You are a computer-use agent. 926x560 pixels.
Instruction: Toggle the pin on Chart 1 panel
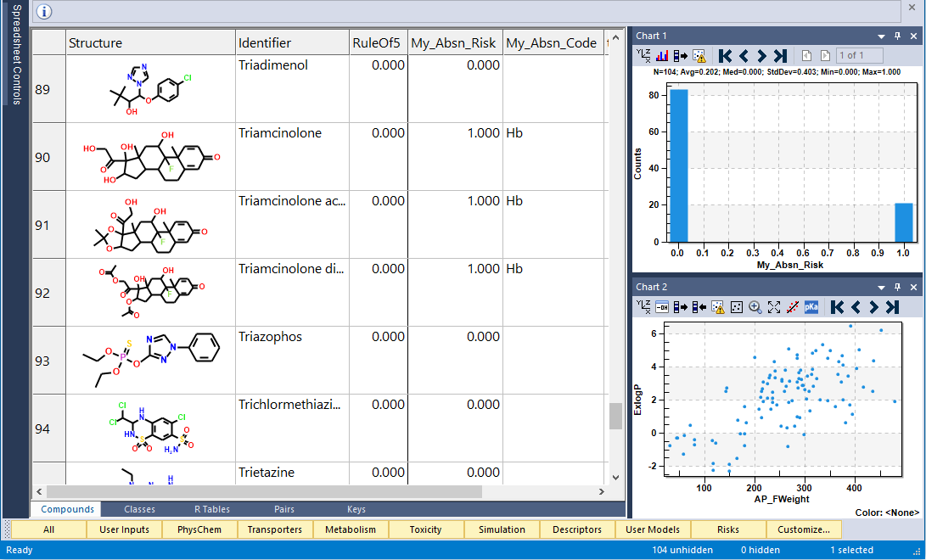coord(898,36)
